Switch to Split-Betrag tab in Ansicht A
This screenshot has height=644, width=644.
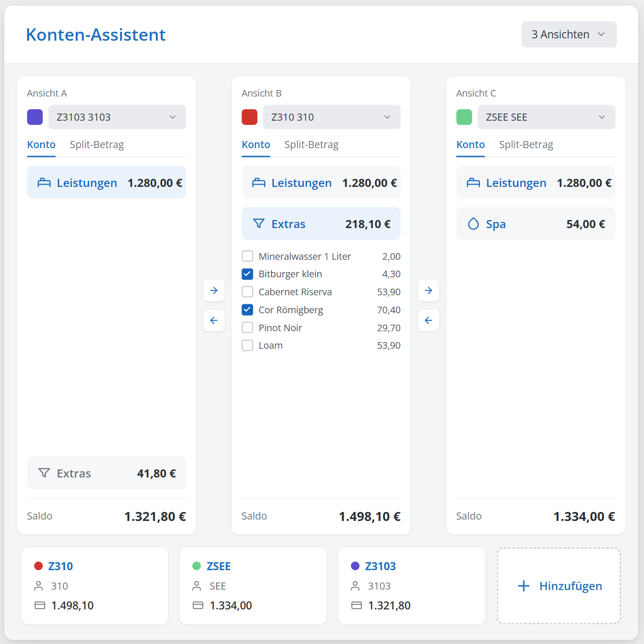tap(97, 145)
